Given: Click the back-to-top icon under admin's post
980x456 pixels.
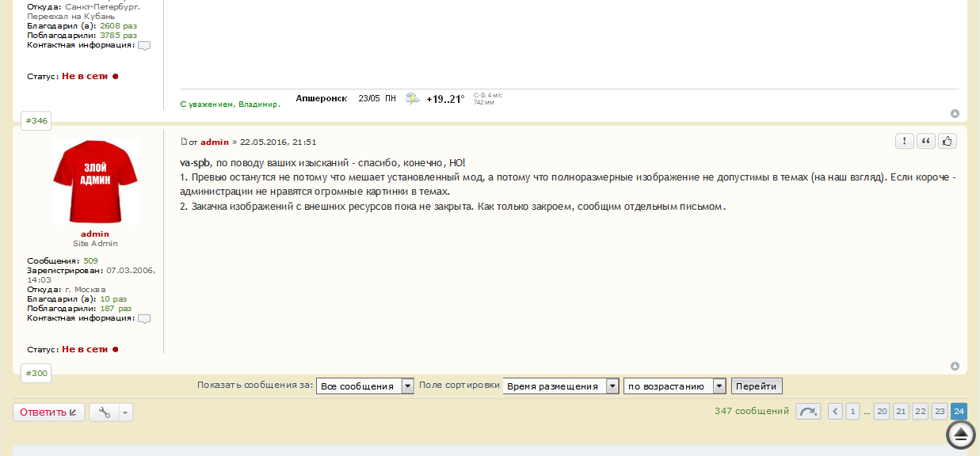Looking at the screenshot, I should (x=955, y=366).
